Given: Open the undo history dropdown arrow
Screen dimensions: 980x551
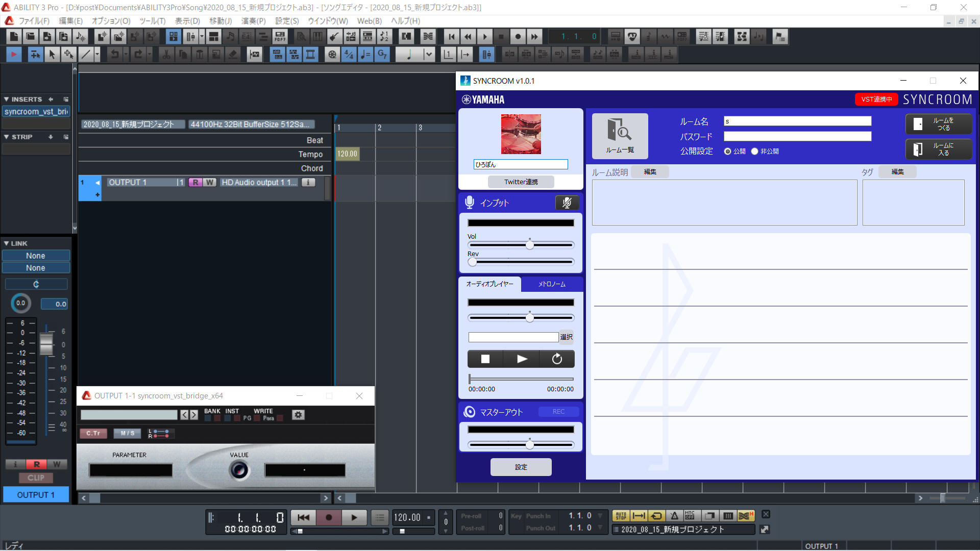Looking at the screenshot, I should [x=126, y=55].
